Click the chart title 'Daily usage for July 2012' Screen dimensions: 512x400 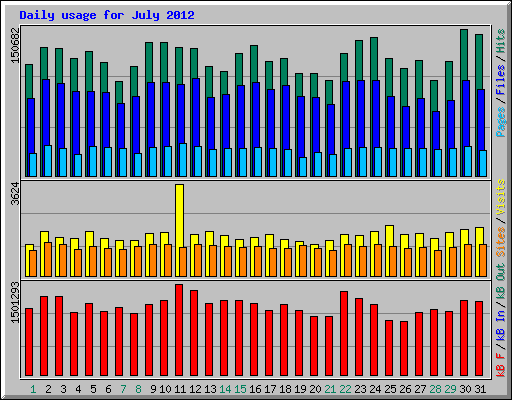pos(107,15)
